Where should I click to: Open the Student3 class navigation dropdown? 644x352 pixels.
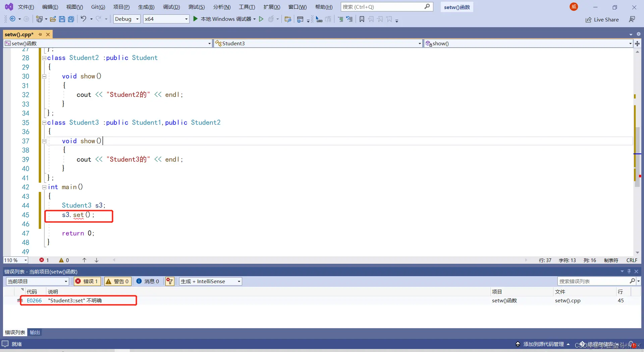click(x=318, y=43)
